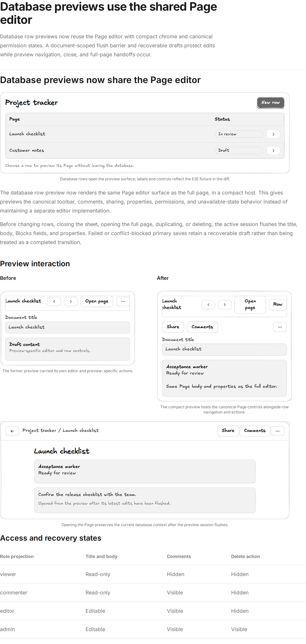This screenshot has width=306, height=644.
Task: Select the admin role cell
Action: [x=8, y=629]
